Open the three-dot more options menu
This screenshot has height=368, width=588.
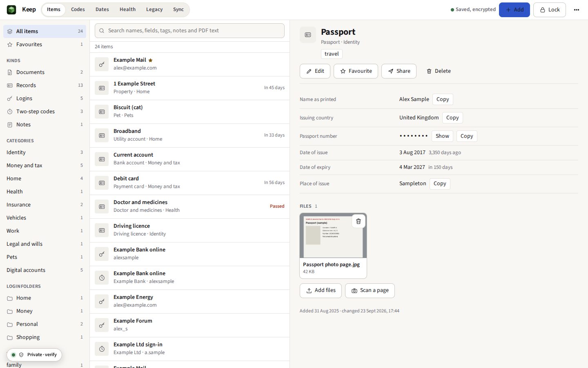tap(577, 10)
